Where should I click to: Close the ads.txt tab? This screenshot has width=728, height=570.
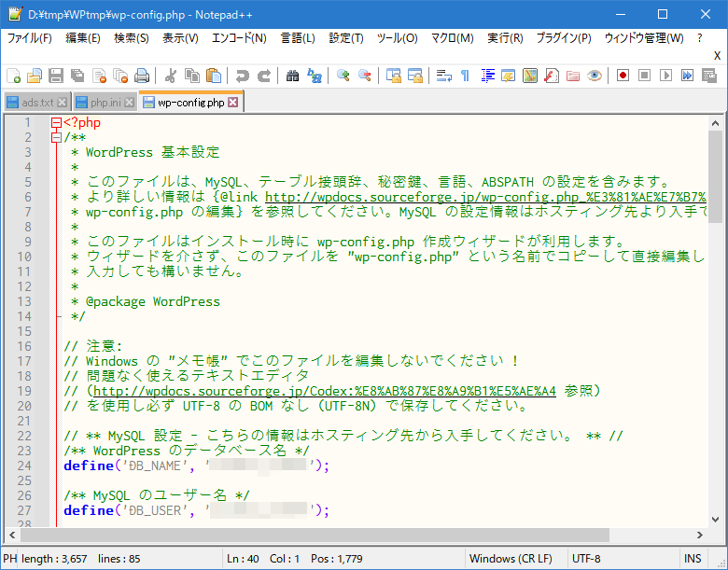click(63, 103)
